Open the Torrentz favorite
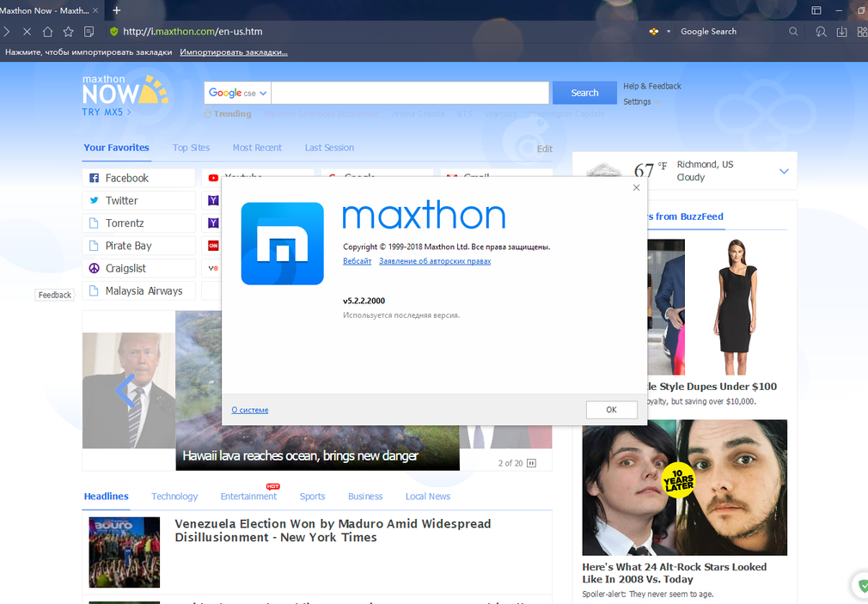The image size is (868, 604). click(139, 223)
